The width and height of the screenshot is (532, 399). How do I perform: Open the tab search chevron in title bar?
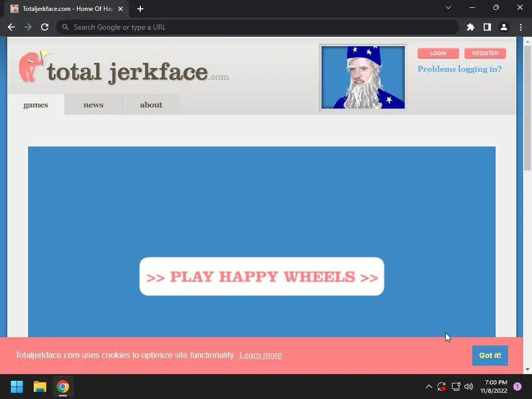(x=448, y=7)
